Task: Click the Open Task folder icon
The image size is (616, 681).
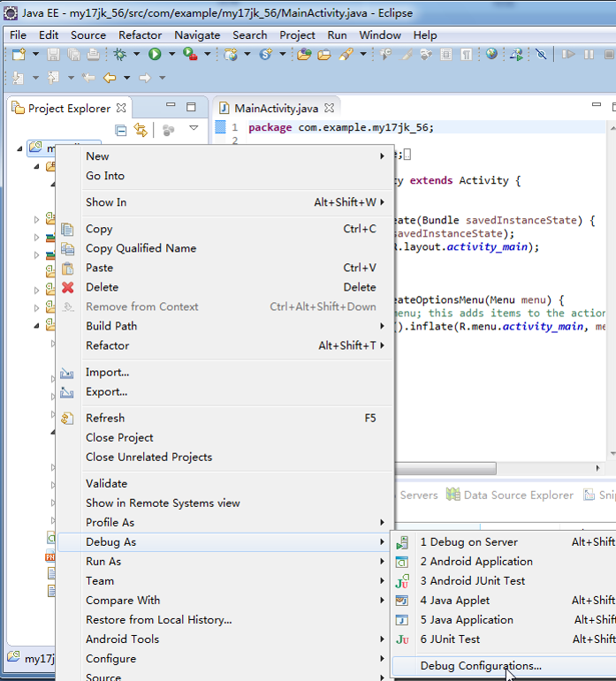Action: 324,54
